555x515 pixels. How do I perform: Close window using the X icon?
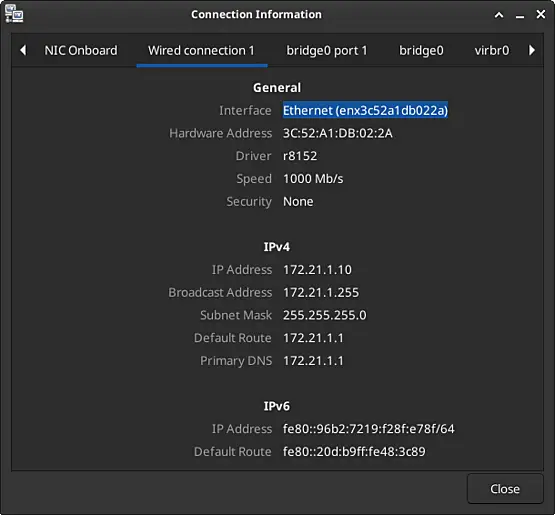click(540, 15)
